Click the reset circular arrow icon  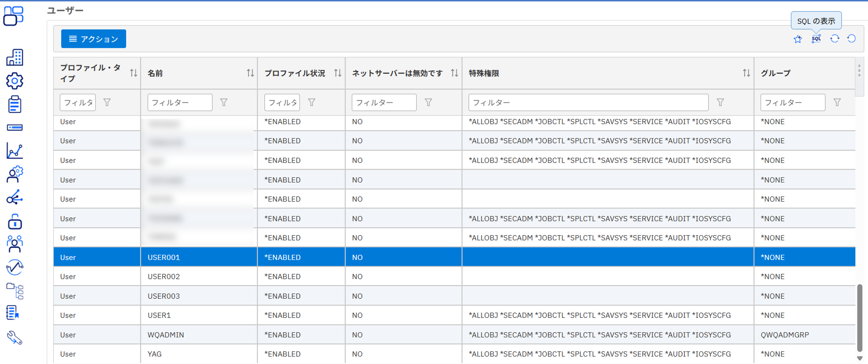coord(851,39)
